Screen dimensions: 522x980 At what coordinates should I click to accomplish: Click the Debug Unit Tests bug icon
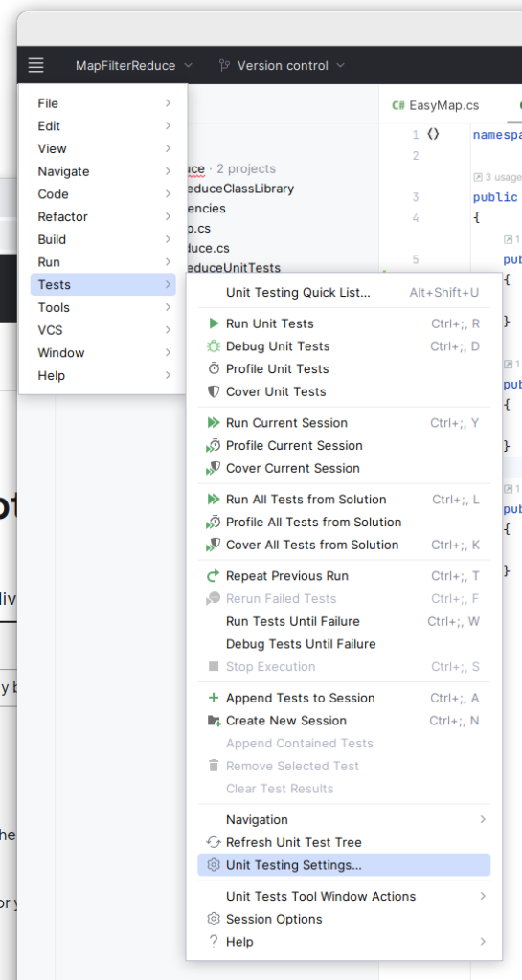tap(214, 346)
